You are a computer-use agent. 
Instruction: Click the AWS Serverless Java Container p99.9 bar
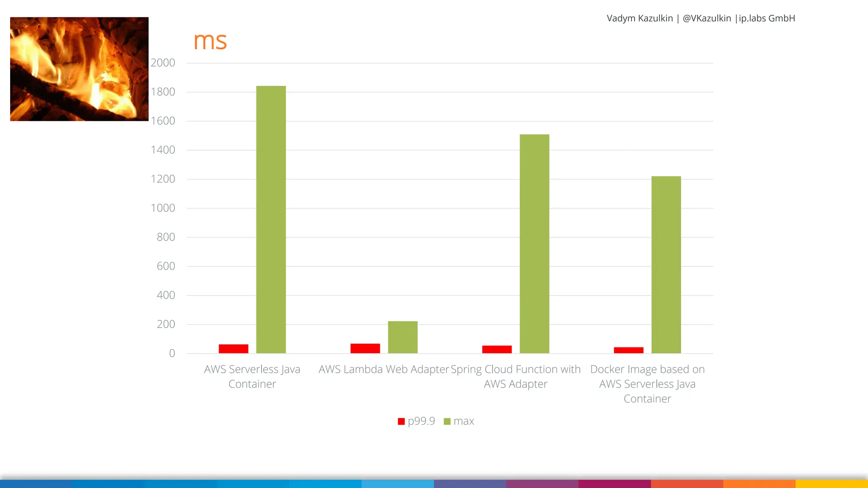[x=234, y=349]
